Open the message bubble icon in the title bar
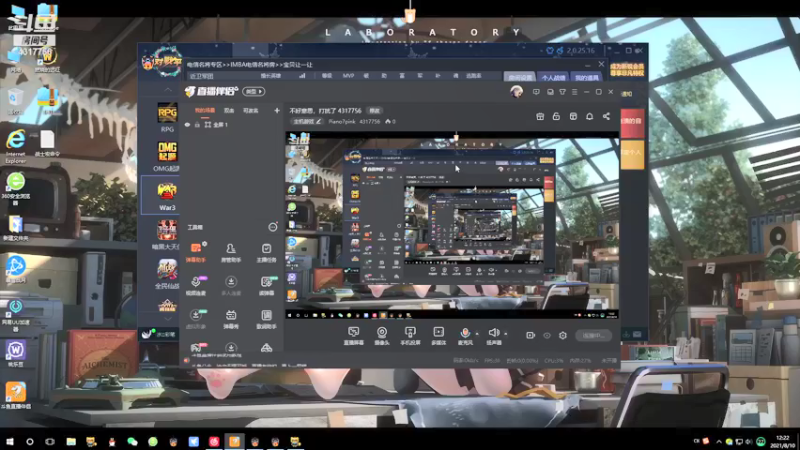Screen dimensions: 800x450 [x=536, y=92]
